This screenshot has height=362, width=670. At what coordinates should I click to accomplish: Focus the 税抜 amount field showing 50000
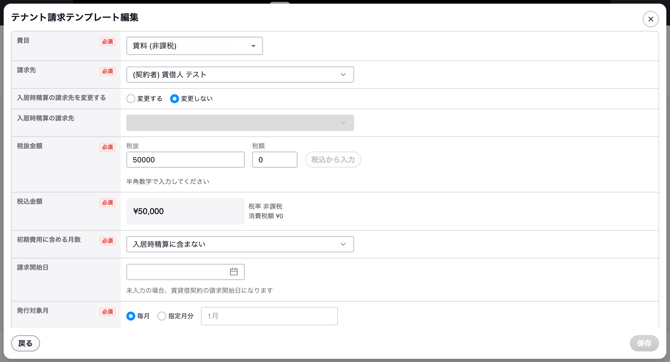pyautogui.click(x=185, y=160)
